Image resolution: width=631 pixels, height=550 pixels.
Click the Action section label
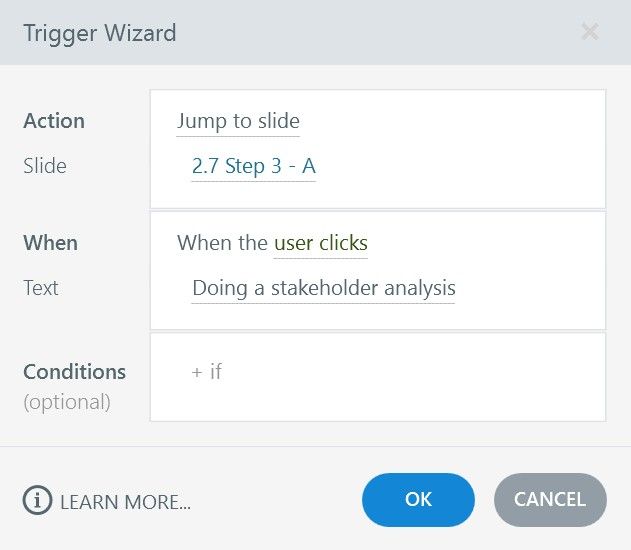[x=54, y=121]
